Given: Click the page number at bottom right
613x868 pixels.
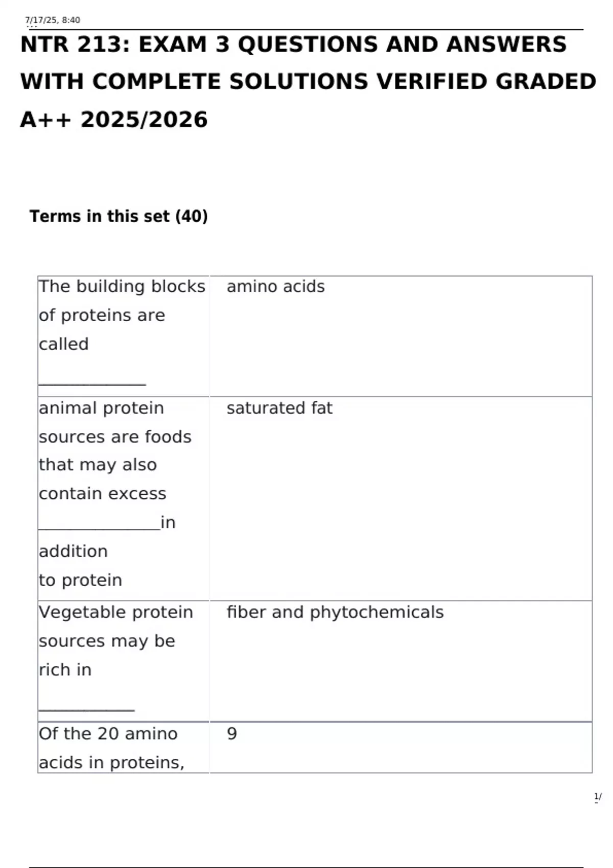Looking at the screenshot, I should pyautogui.click(x=598, y=797).
